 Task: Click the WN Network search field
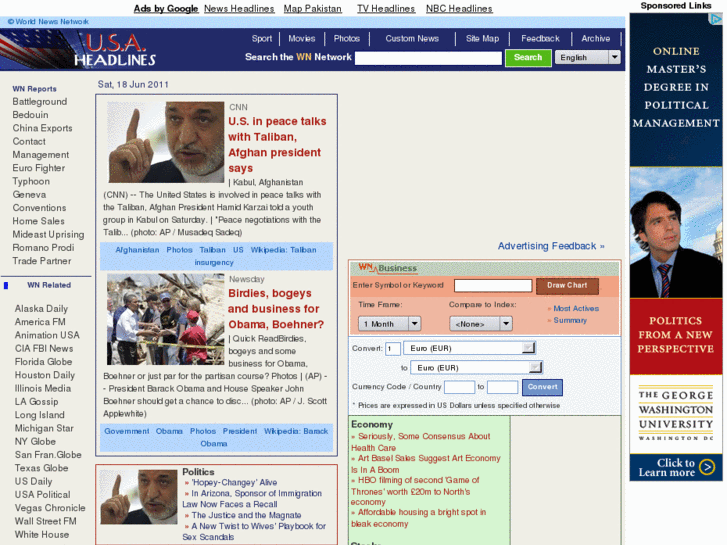tap(428, 58)
